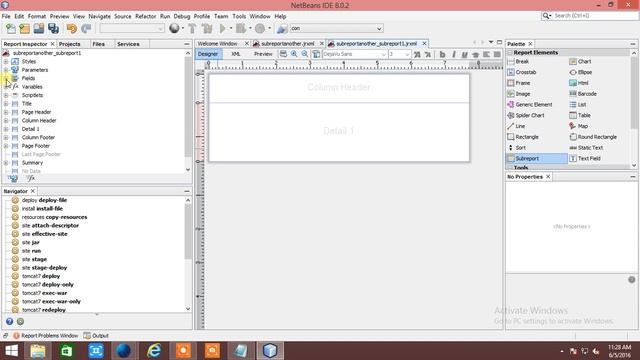Screen dimensions: 640x360
Task: Open the Navigate menu
Action: pyautogui.click(x=99, y=16)
